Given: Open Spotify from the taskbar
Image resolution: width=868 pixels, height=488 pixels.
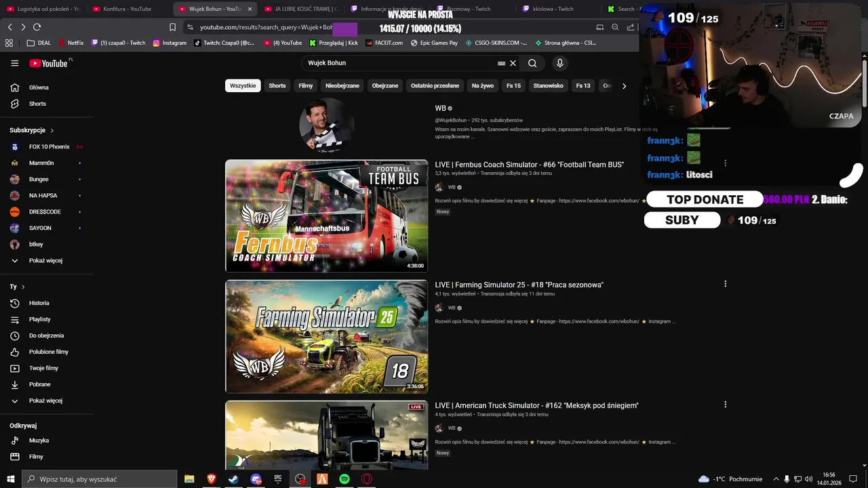Looking at the screenshot, I should tap(344, 479).
